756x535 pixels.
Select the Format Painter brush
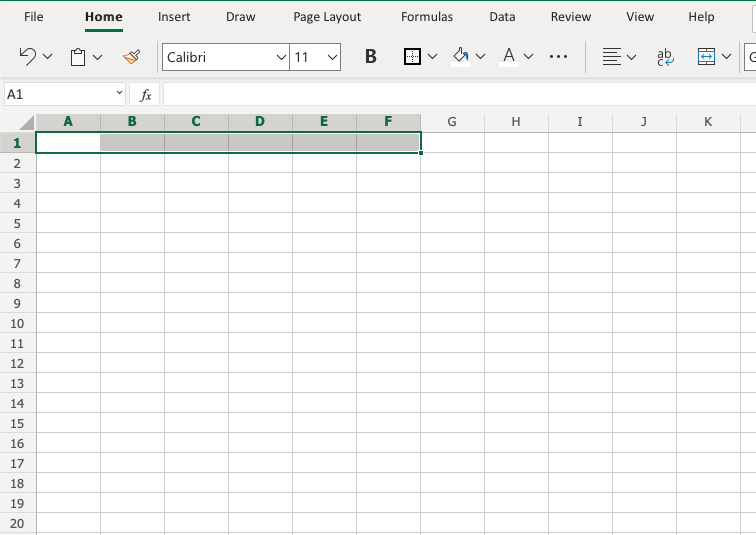coord(131,57)
